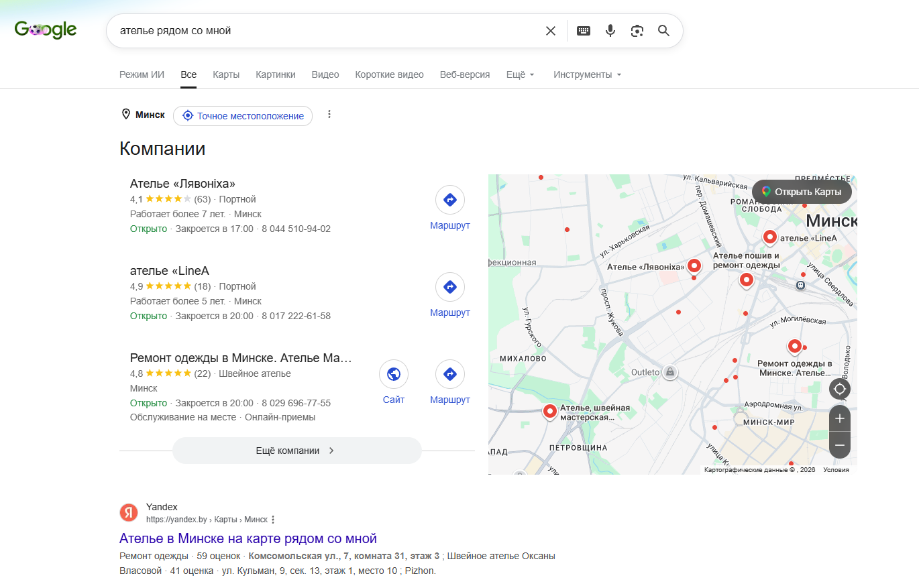919x588 pixels.
Task: Open three-dot menu of Yandex result
Action: [x=273, y=520]
